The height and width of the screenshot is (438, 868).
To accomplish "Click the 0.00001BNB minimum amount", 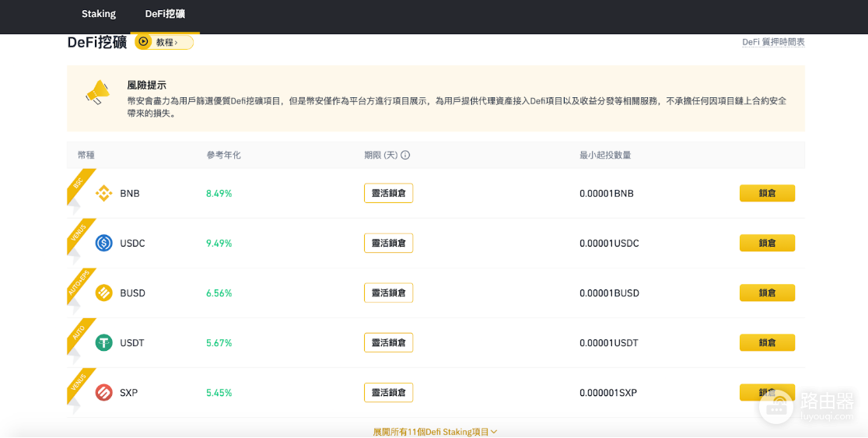I will click(x=606, y=194).
